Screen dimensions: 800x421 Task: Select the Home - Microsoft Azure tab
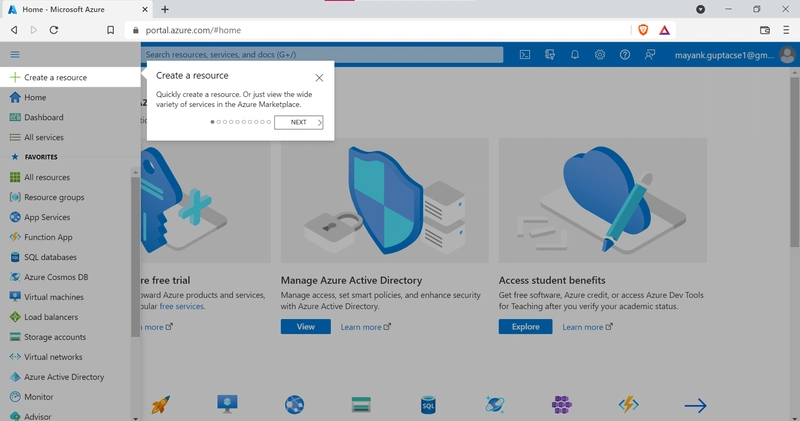click(x=77, y=9)
